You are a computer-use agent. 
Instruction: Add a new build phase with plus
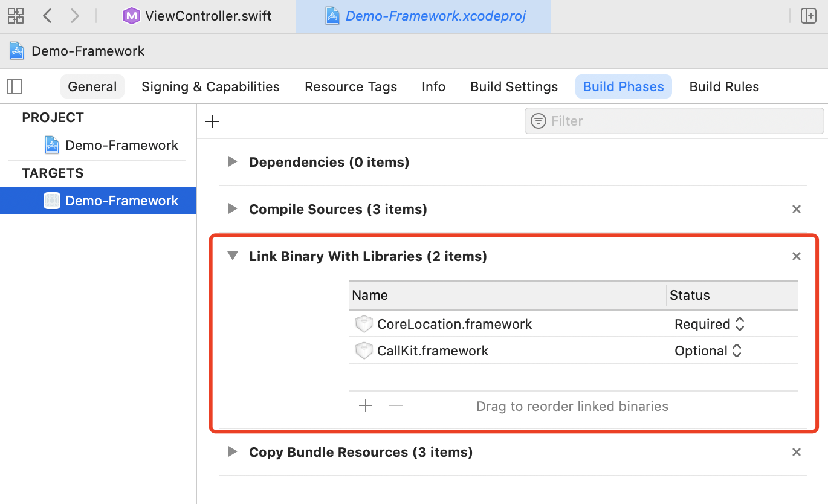(212, 121)
